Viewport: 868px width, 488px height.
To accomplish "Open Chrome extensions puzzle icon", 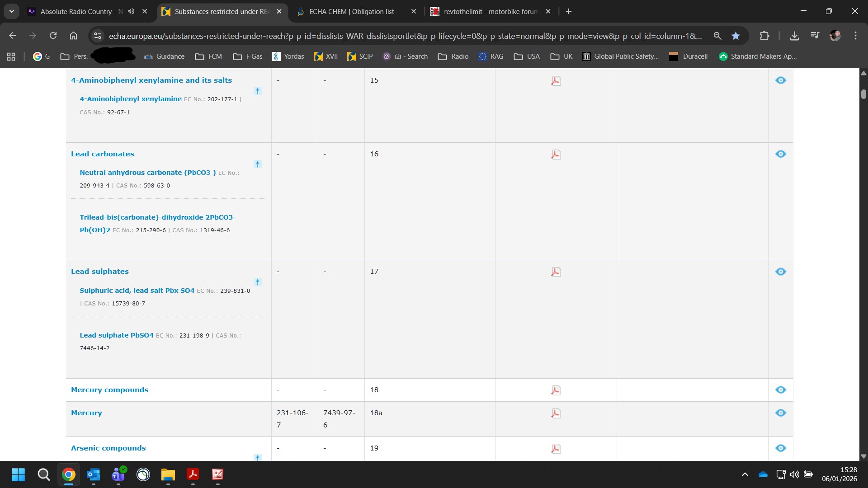I will pos(764,36).
